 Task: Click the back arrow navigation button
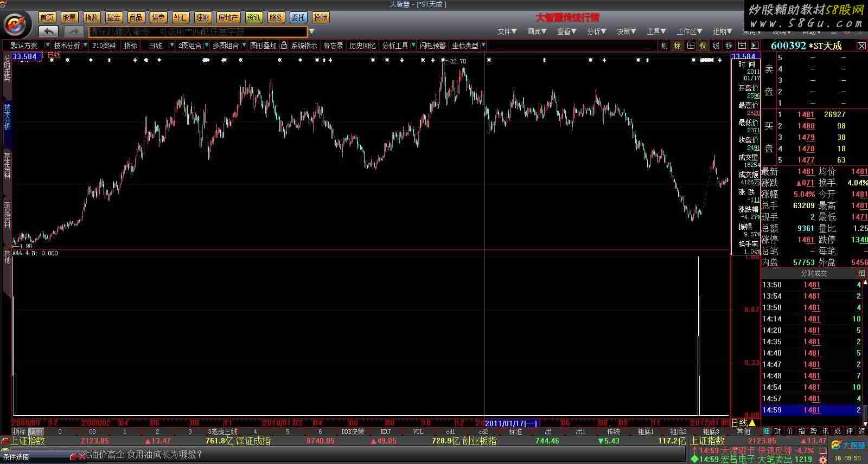(49, 32)
